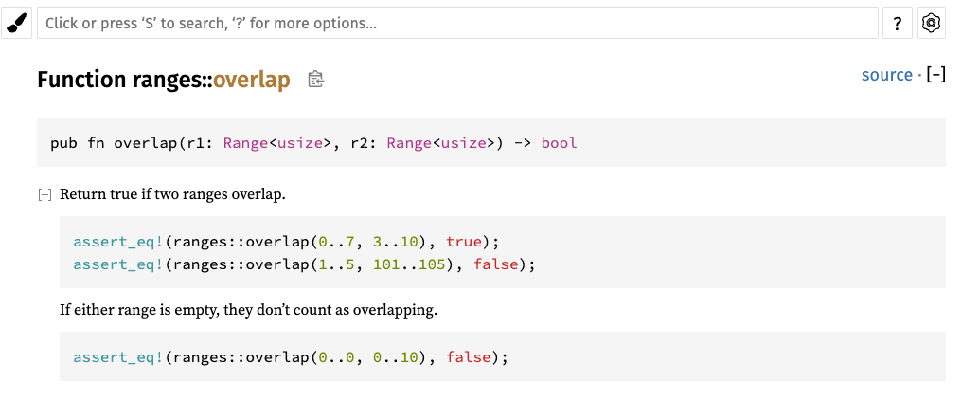980x401 pixels.
Task: Open the source link
Action: click(x=886, y=75)
